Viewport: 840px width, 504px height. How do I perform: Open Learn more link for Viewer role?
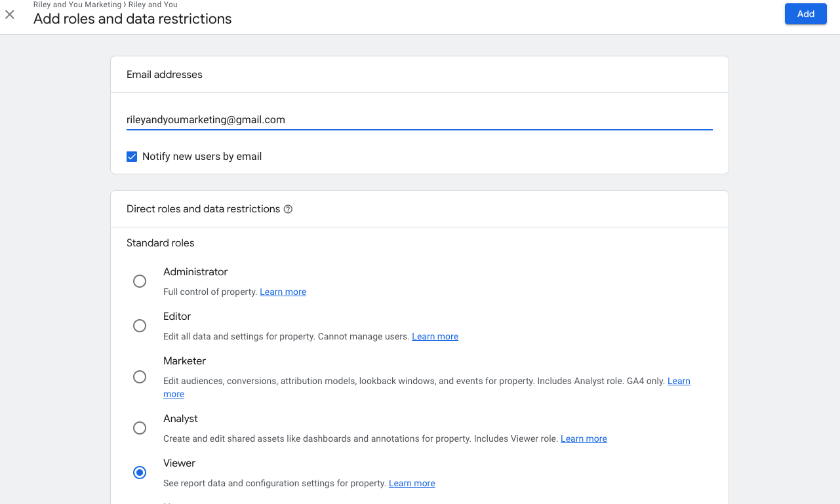tap(412, 483)
